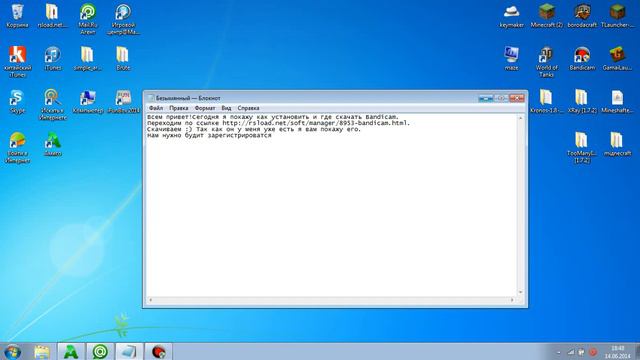Open the Искать в Интернете shortcut
The width and height of the screenshot is (640, 360).
(x=53, y=104)
